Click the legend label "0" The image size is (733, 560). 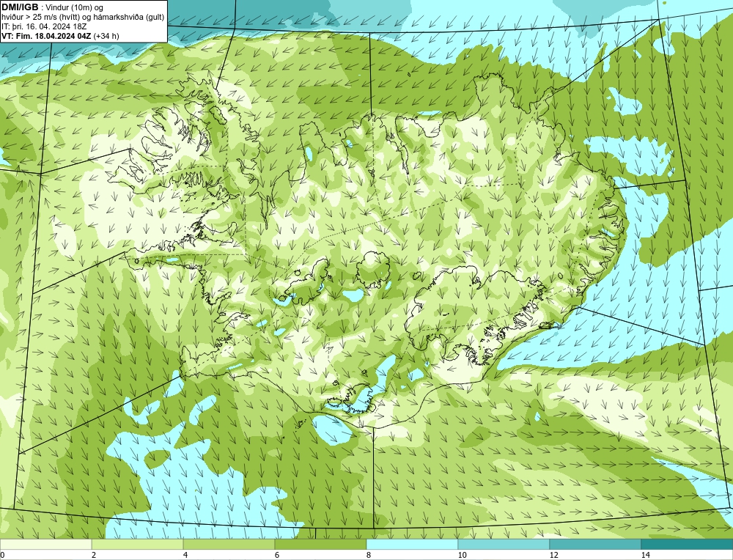(2, 555)
